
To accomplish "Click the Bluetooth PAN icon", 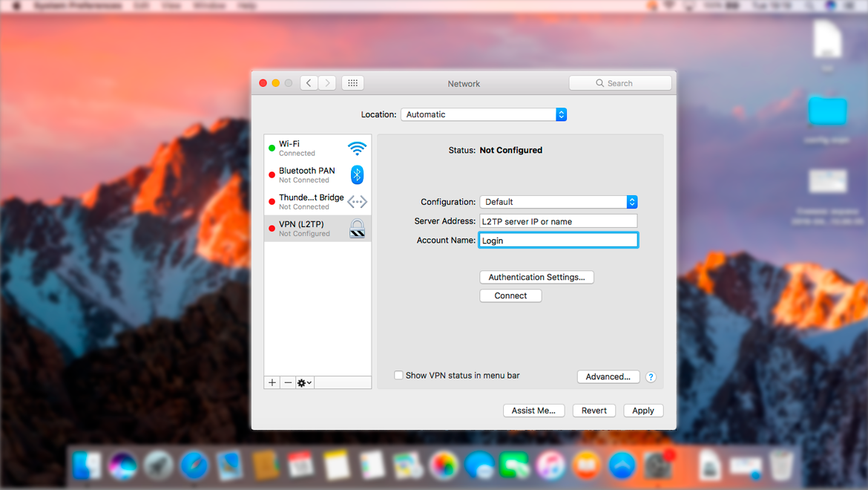I will tap(357, 175).
